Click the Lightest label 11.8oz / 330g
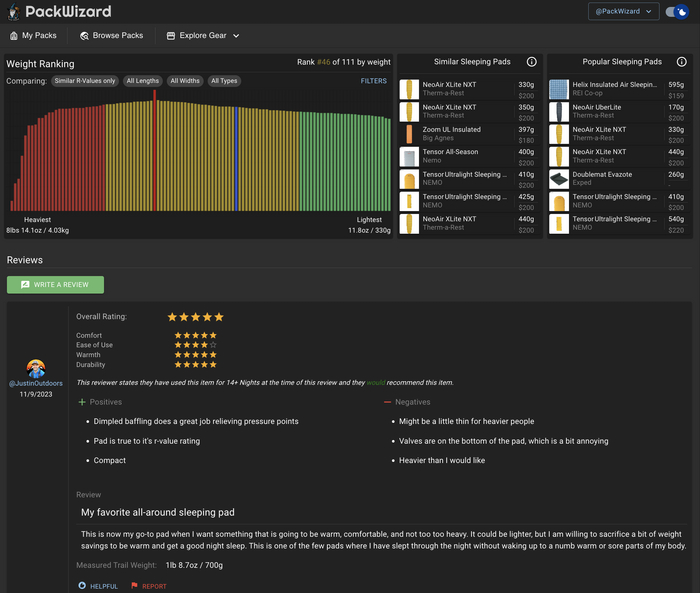Viewport: 700px width, 593px height. (x=369, y=230)
